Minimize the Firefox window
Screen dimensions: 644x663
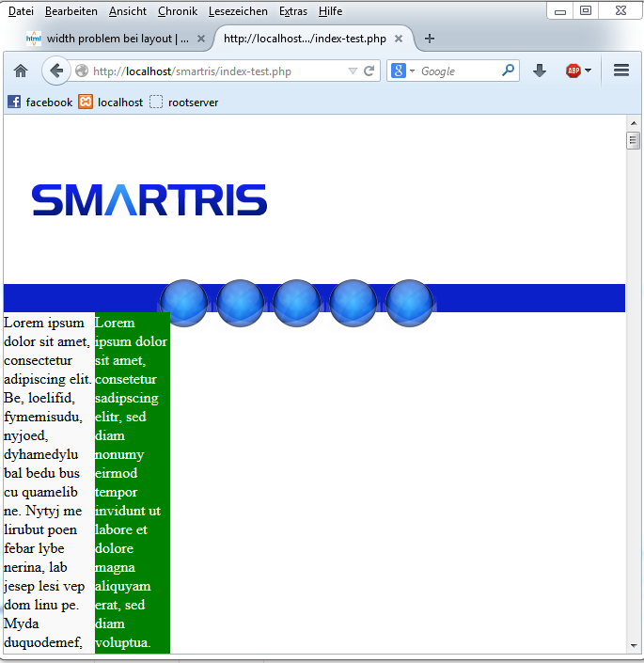click(x=560, y=11)
